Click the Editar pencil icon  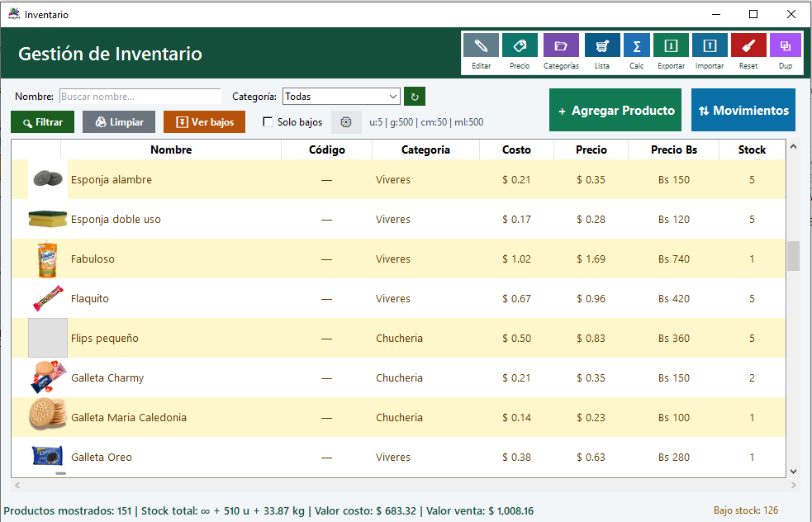[481, 46]
